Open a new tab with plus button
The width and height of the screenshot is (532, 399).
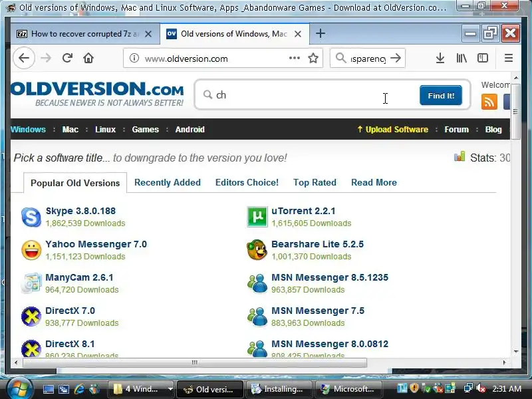[321, 33]
